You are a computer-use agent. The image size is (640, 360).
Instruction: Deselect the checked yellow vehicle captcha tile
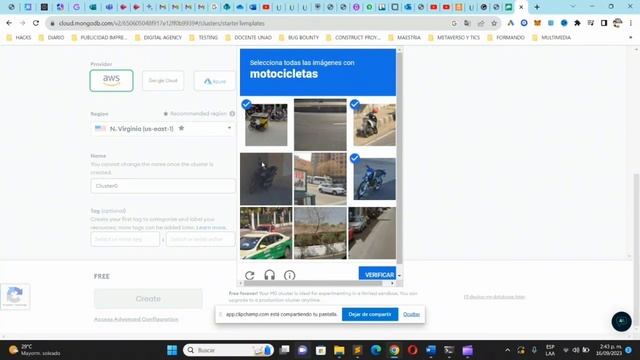tap(266, 124)
